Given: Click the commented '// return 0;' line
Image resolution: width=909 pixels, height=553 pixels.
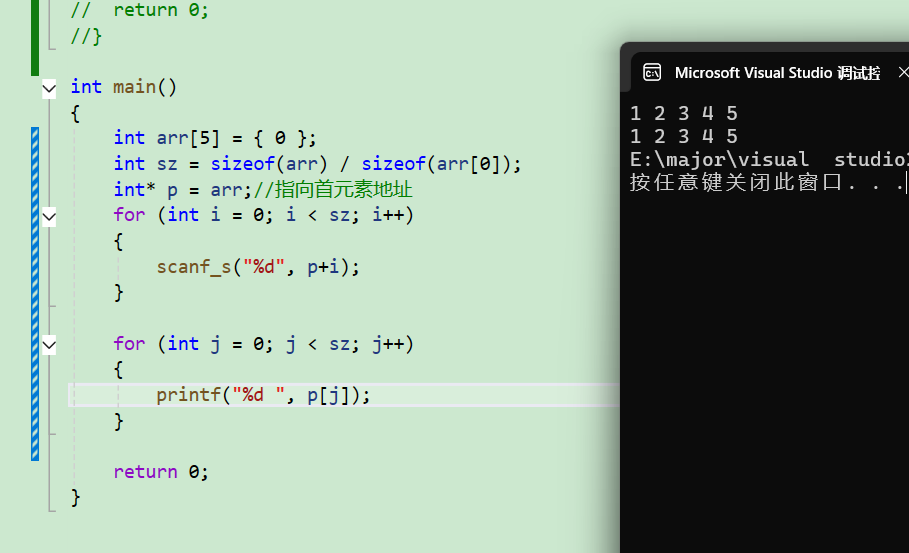Looking at the screenshot, I should 139,10.
